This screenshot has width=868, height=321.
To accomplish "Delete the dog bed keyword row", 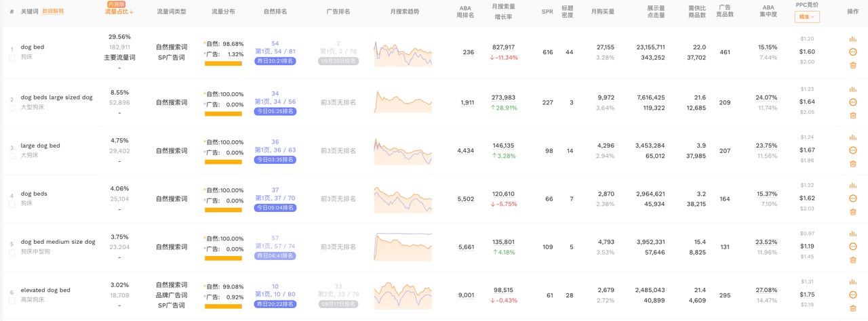I will coord(852,65).
